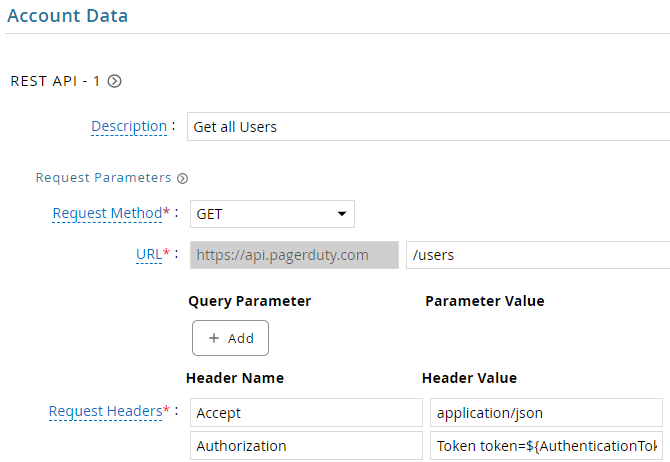Click the /users URL path field

(x=538, y=255)
